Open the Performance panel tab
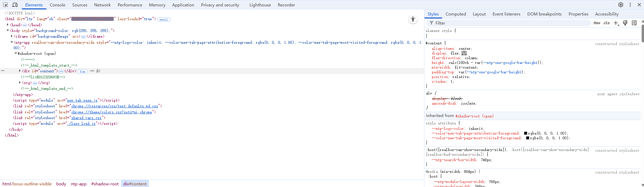This screenshot has width=644, height=187. 130,5
